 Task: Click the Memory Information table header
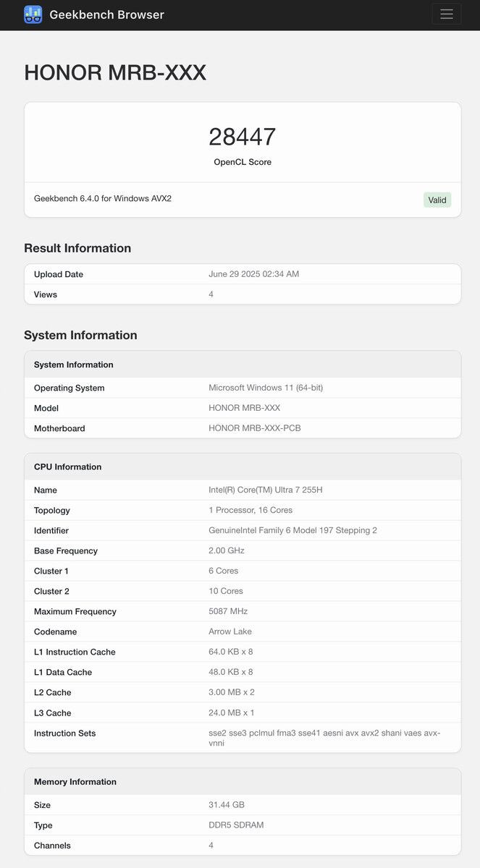pyautogui.click(x=243, y=782)
